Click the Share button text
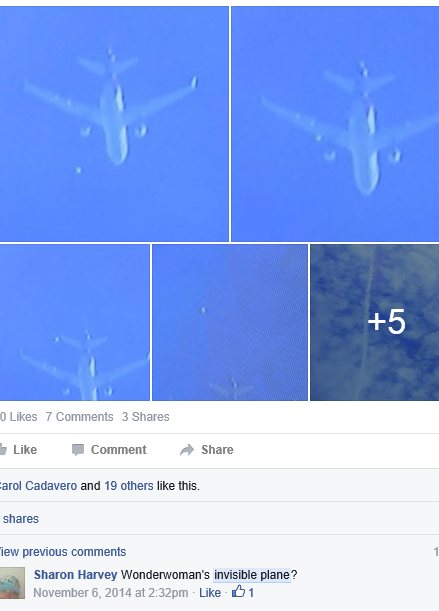This screenshot has width=439, height=611. point(217,450)
